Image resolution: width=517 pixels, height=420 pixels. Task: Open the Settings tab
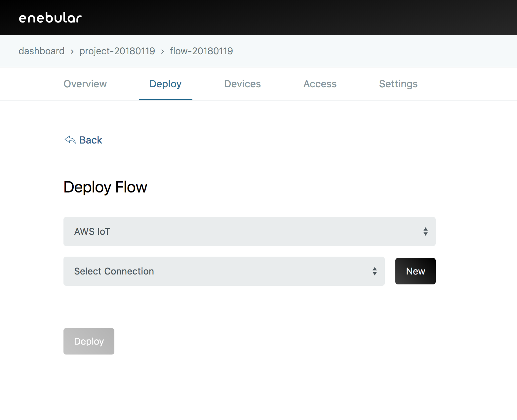coord(398,84)
